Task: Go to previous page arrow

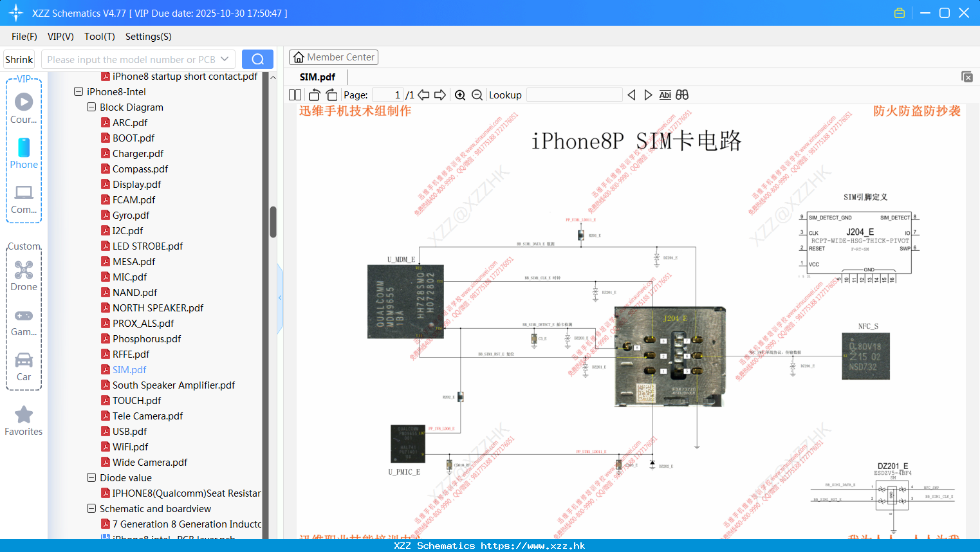Action: pos(423,95)
